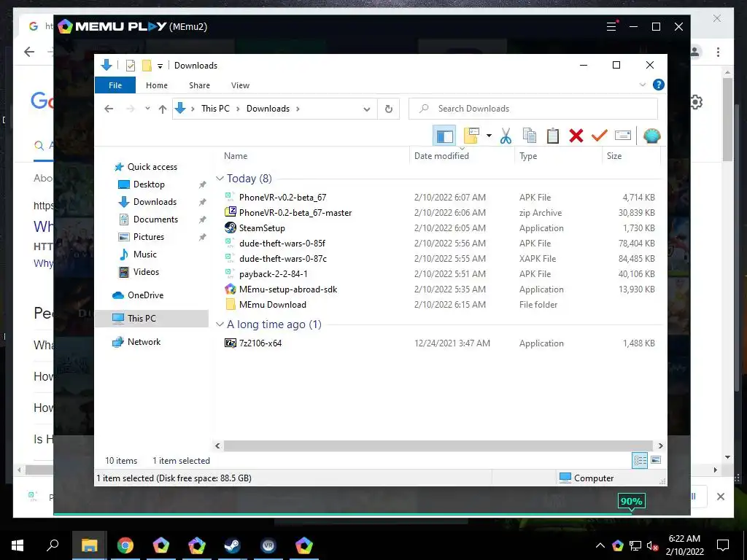Open the Home ribbon tab
This screenshot has height=560, width=747.
tap(157, 85)
